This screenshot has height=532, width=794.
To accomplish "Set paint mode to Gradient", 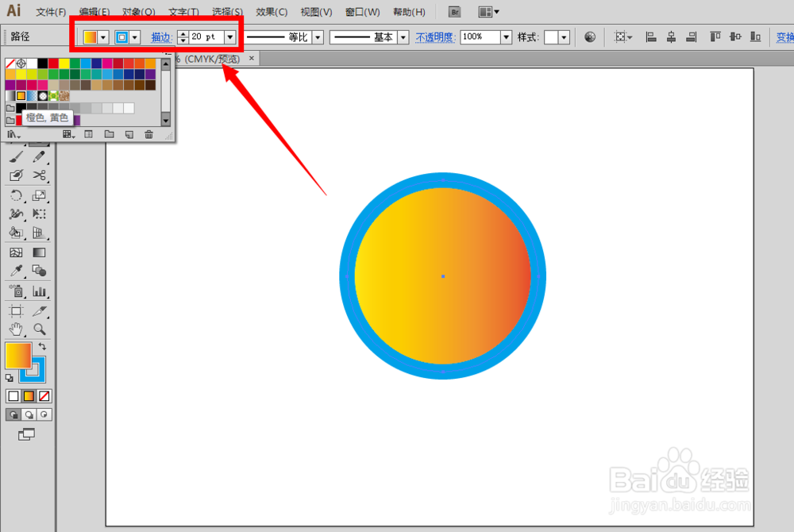I will 29,396.
